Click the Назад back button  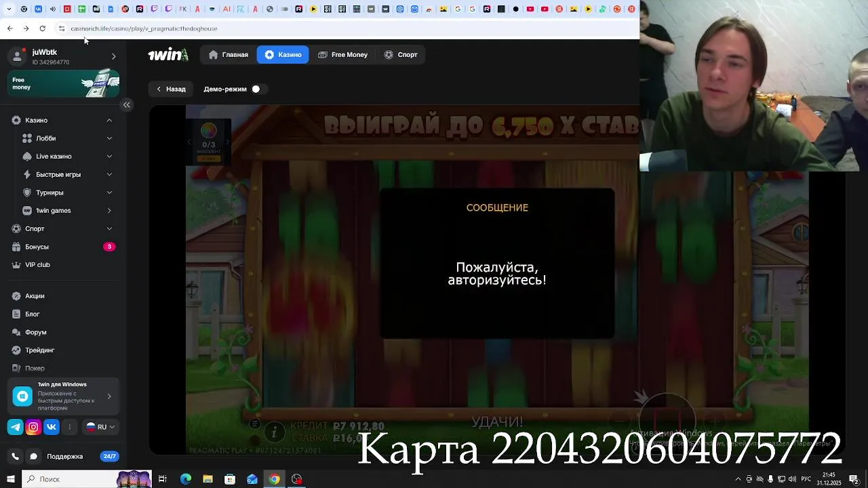pos(171,89)
